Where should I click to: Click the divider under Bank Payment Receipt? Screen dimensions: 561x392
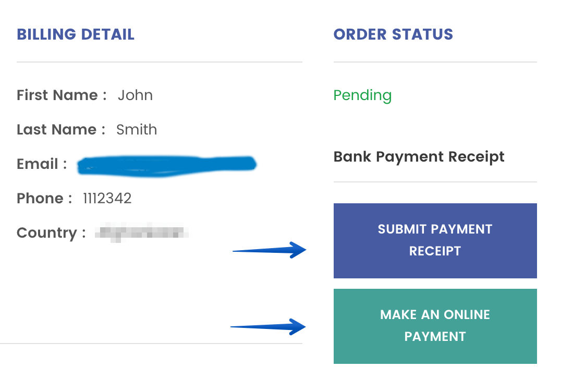tap(435, 182)
